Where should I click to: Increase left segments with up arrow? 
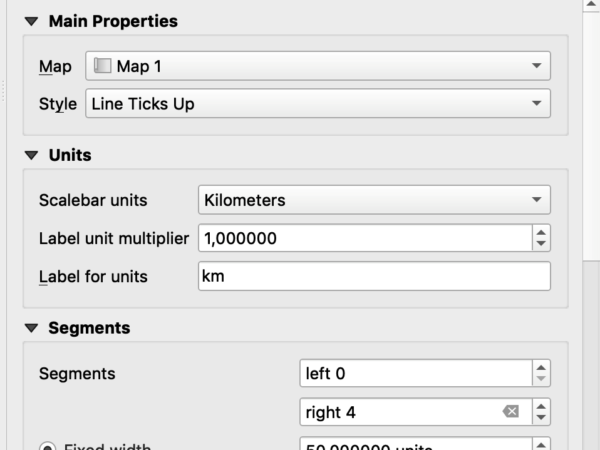(x=541, y=368)
